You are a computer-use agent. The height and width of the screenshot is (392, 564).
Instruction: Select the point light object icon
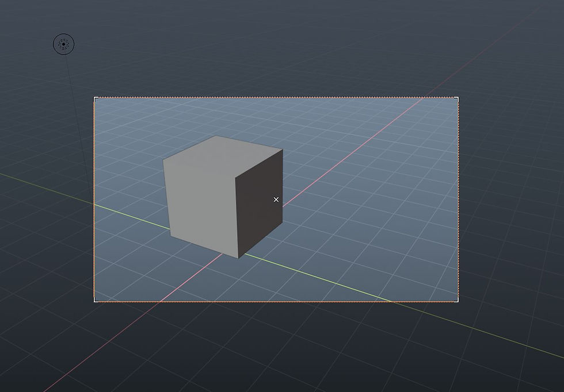64,44
